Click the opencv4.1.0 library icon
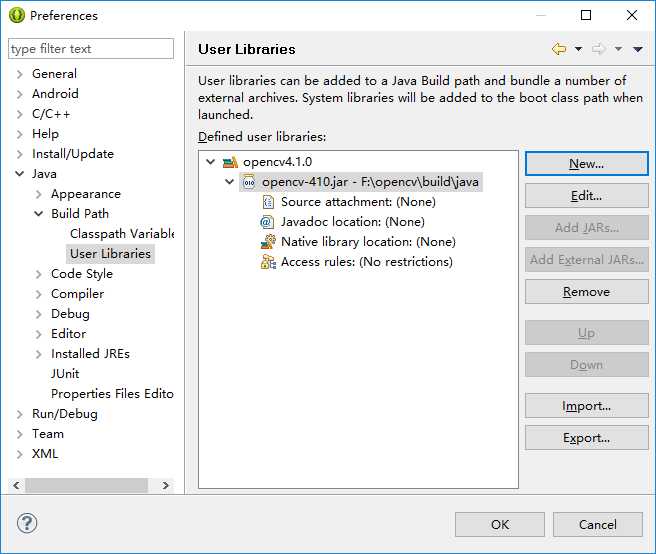656x554 pixels. click(230, 162)
